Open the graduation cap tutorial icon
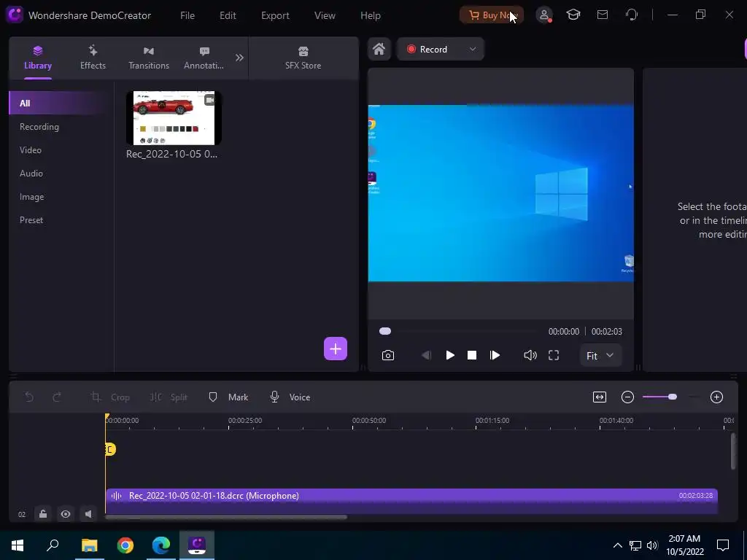Viewport: 747px width, 560px height. click(573, 15)
